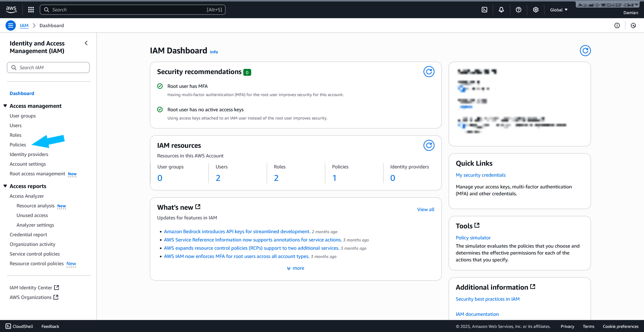Toggle the hamburger navigation menu button
The image size is (644, 332).
pos(11,25)
